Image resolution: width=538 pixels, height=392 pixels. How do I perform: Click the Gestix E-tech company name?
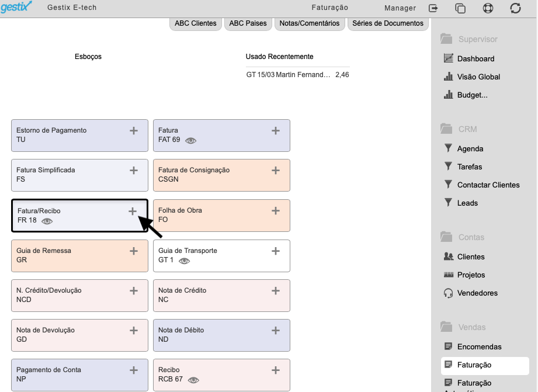[x=72, y=8]
